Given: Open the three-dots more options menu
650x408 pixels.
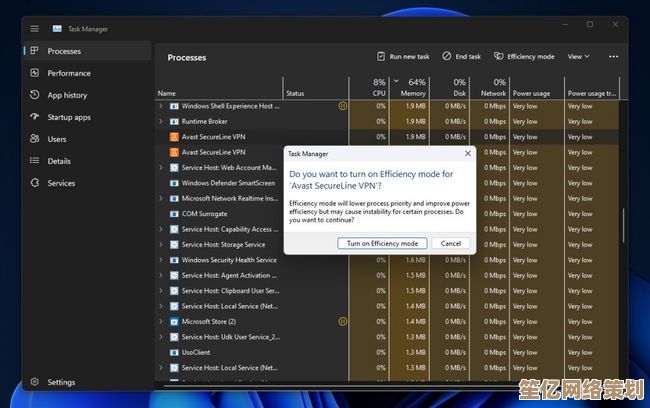Looking at the screenshot, I should (614, 56).
